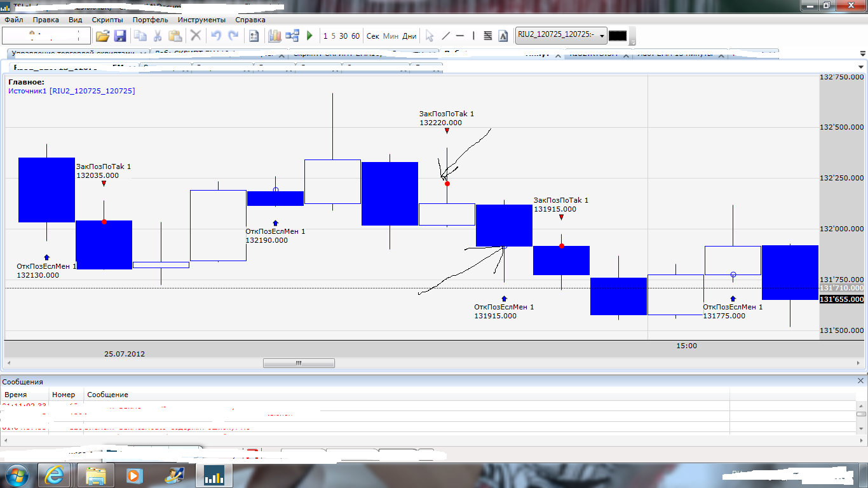Open the Инструменты menu
Viewport: 868px width, 488px height.
click(x=201, y=20)
